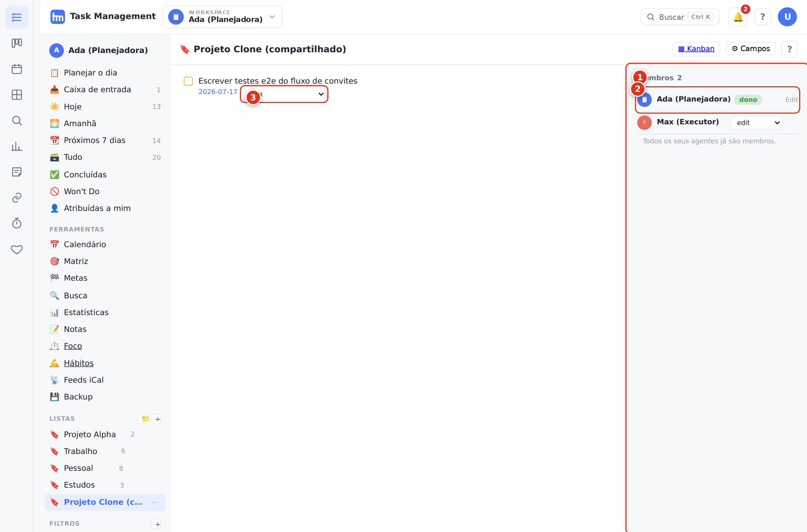Open the habits heart icon in left rail
This screenshot has height=532, width=807.
tap(17, 249)
